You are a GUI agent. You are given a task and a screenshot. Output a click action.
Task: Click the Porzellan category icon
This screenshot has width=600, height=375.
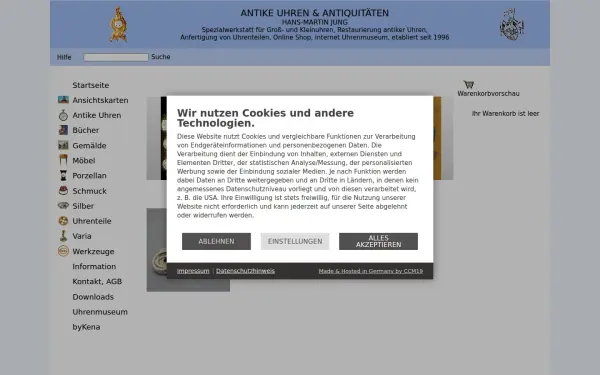coord(63,176)
